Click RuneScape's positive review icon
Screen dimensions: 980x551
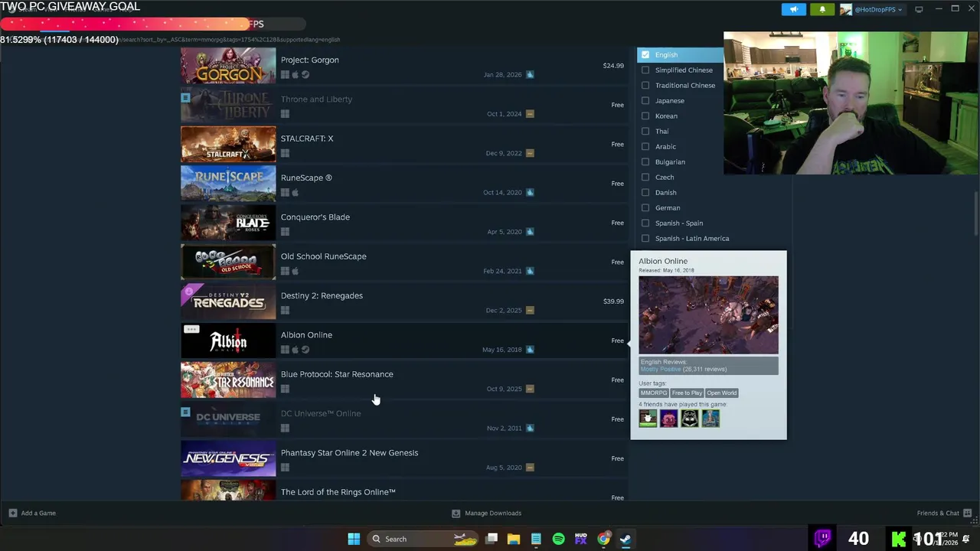pos(530,192)
